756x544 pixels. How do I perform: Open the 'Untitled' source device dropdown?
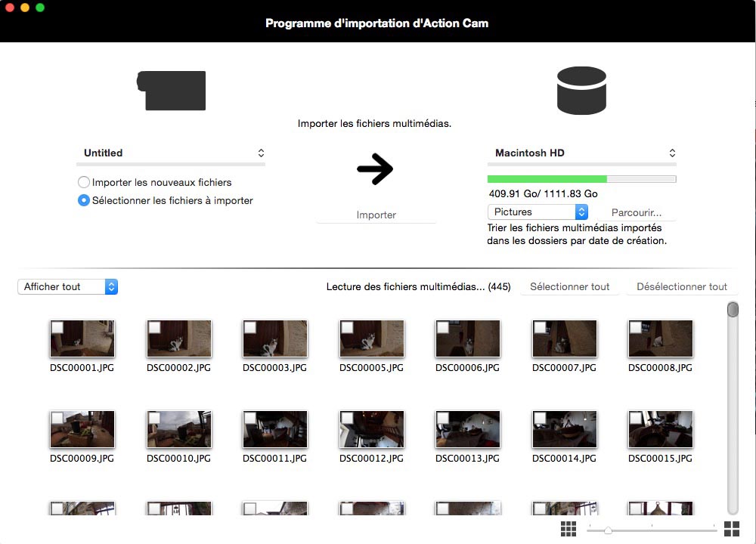(x=171, y=153)
